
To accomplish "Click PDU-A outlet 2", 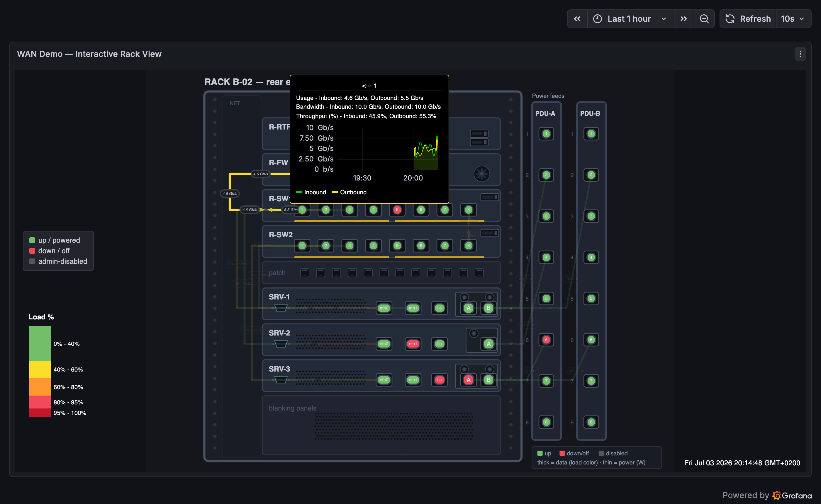I will tap(546, 175).
